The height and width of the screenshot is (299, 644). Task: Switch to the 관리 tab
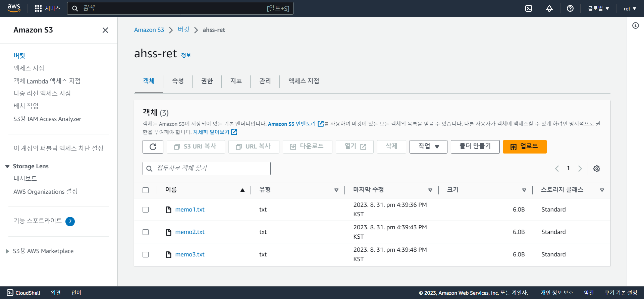click(265, 81)
